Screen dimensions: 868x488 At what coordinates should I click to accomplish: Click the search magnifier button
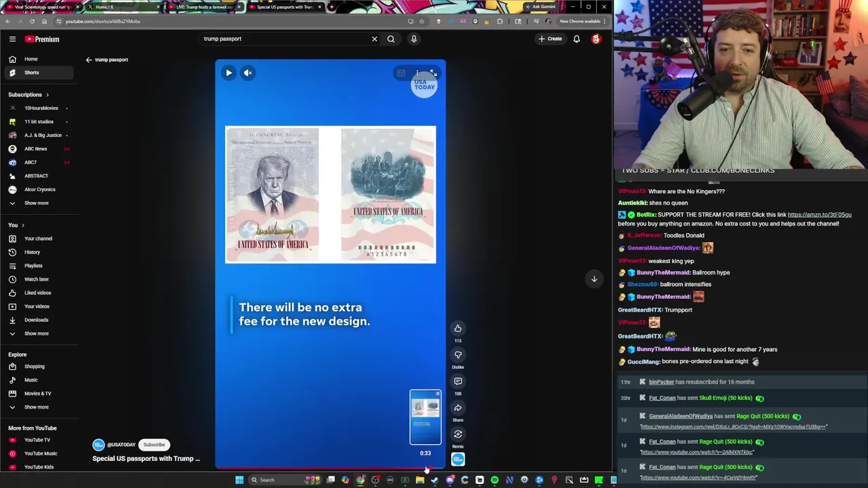[391, 39]
